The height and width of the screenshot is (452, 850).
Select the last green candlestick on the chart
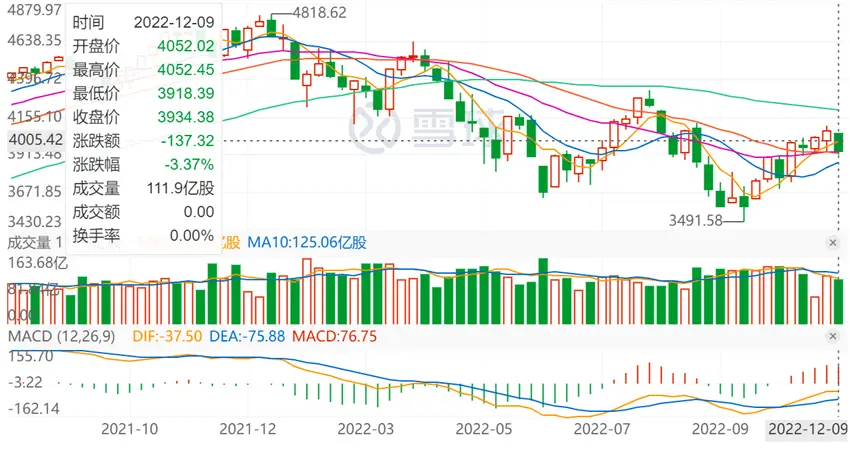click(x=839, y=141)
